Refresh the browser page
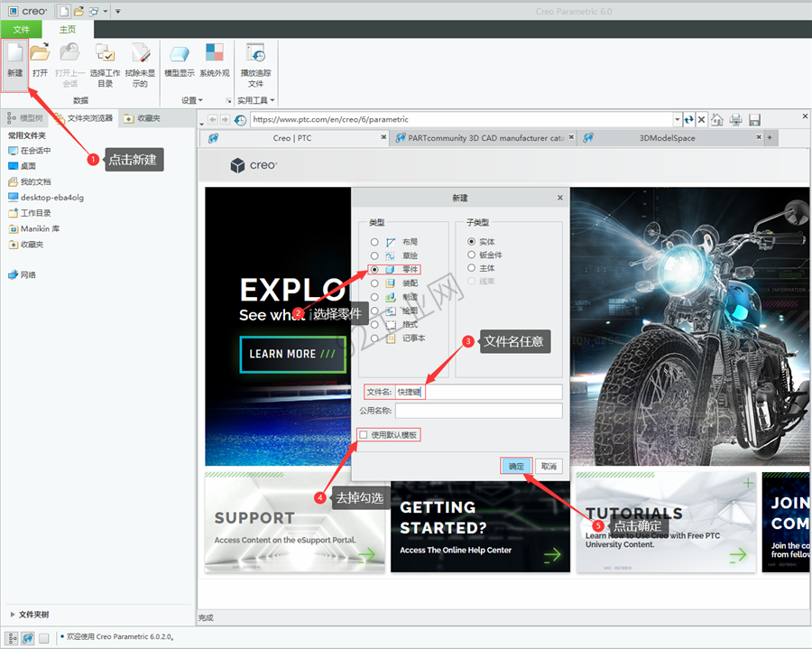 (688, 120)
